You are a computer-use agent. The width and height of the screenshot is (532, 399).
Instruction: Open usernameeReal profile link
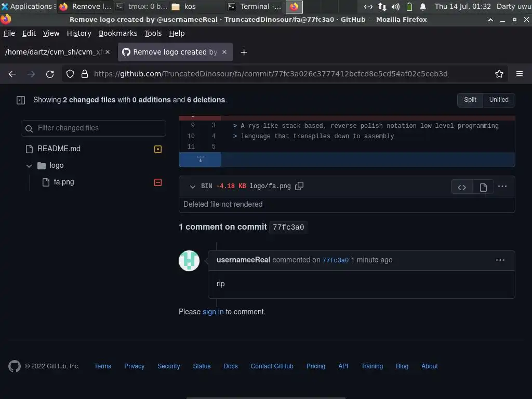[243, 260]
